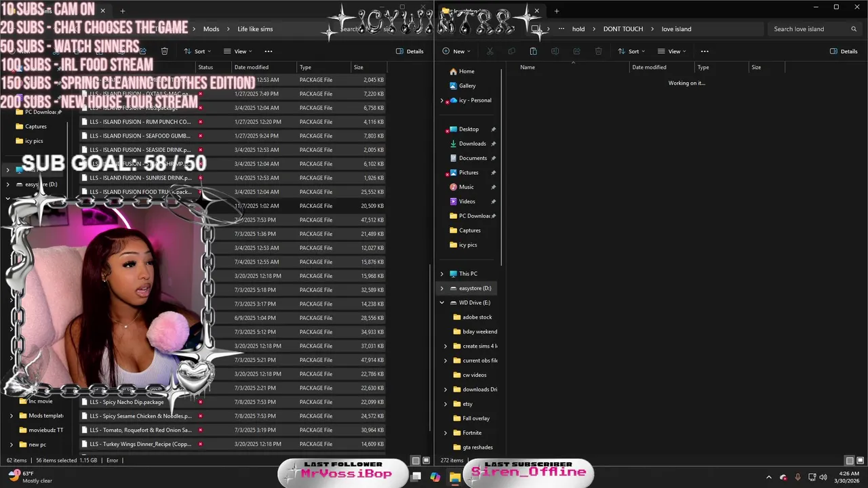Click the volume icon in system tray

(824, 477)
